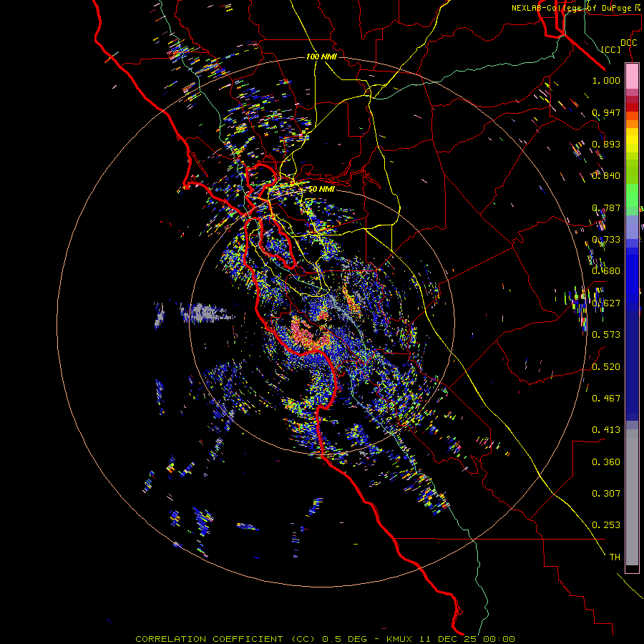Click the 0.573 legend value
Screen dimensions: 644x644
pyautogui.click(x=606, y=335)
